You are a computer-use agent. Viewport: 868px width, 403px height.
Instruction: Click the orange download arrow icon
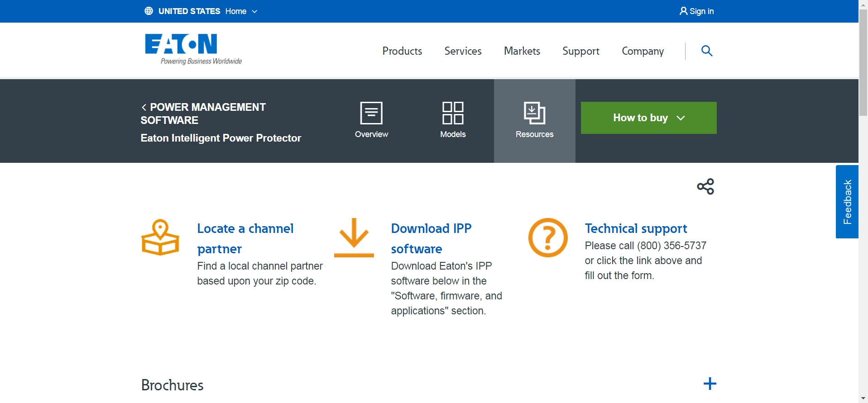point(354,237)
